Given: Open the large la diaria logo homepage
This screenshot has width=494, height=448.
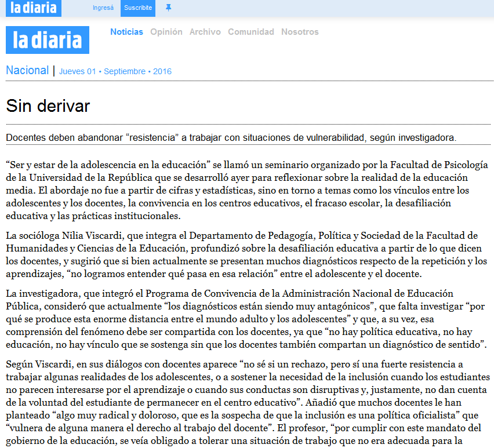Looking at the screenshot, I should [48, 40].
